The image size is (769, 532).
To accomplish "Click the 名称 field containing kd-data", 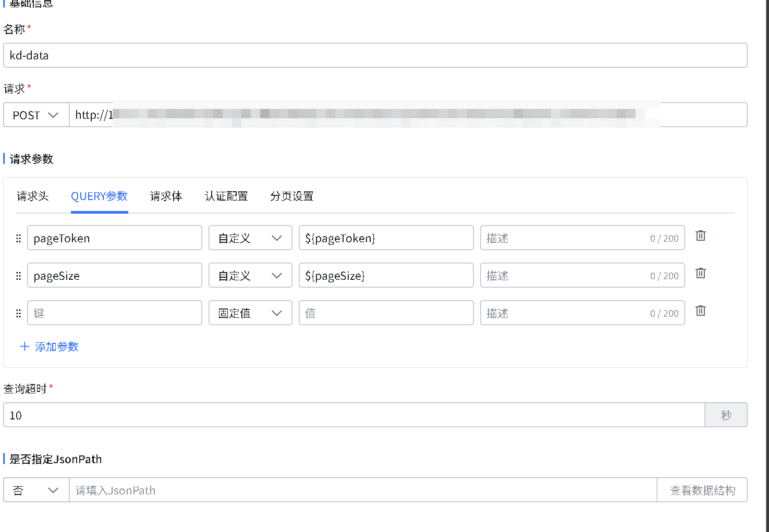I will (375, 56).
